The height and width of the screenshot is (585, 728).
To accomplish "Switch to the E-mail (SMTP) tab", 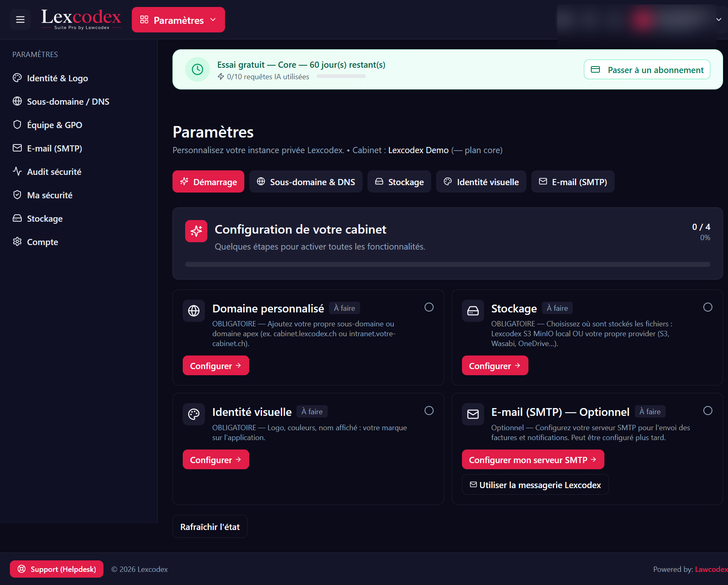I will pos(573,181).
